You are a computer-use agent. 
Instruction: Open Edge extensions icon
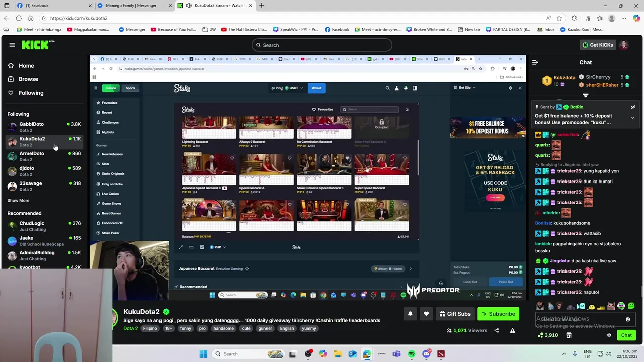[574, 18]
